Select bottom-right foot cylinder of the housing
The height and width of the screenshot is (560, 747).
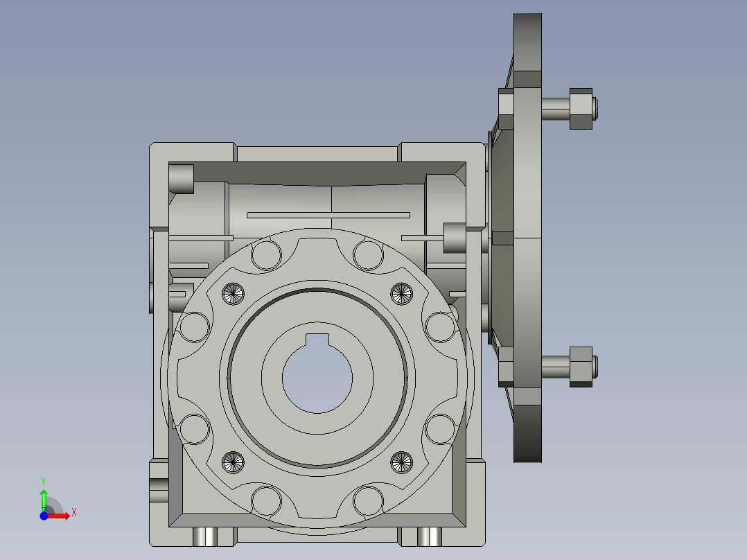(430, 536)
